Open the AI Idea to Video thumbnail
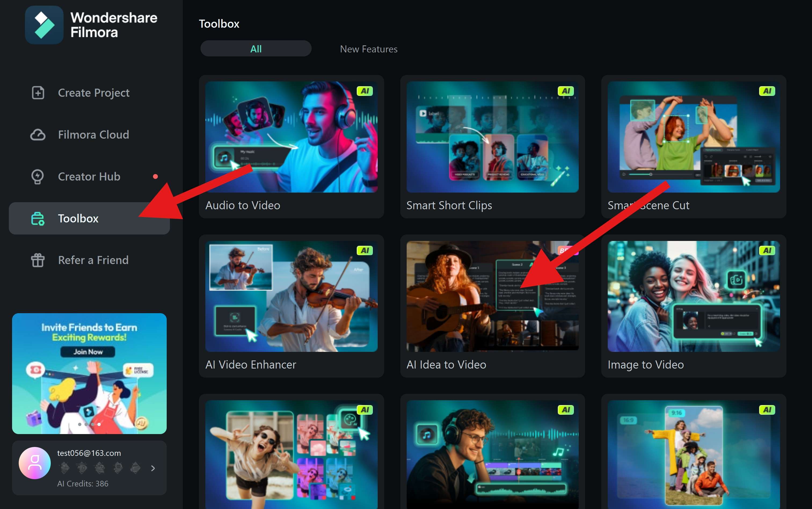Image resolution: width=812 pixels, height=509 pixels. [493, 296]
